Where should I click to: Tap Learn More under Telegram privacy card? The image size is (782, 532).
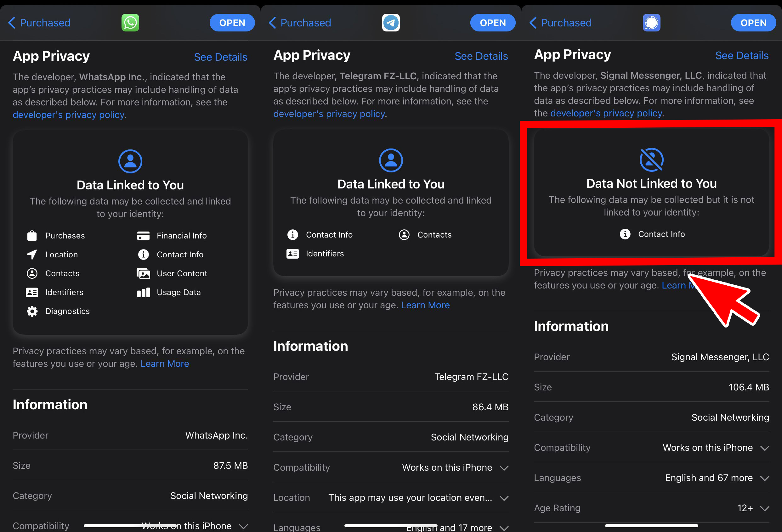425,305
